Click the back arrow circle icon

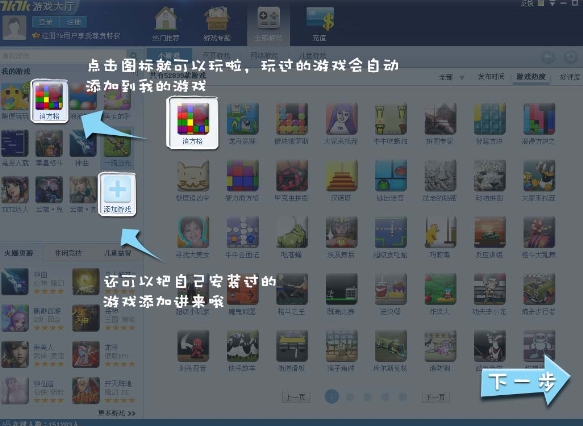coord(548,57)
